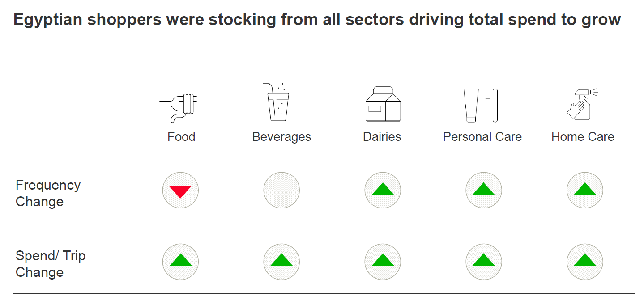
Task: Click the Dairies milk carton icon
Action: coord(383,104)
